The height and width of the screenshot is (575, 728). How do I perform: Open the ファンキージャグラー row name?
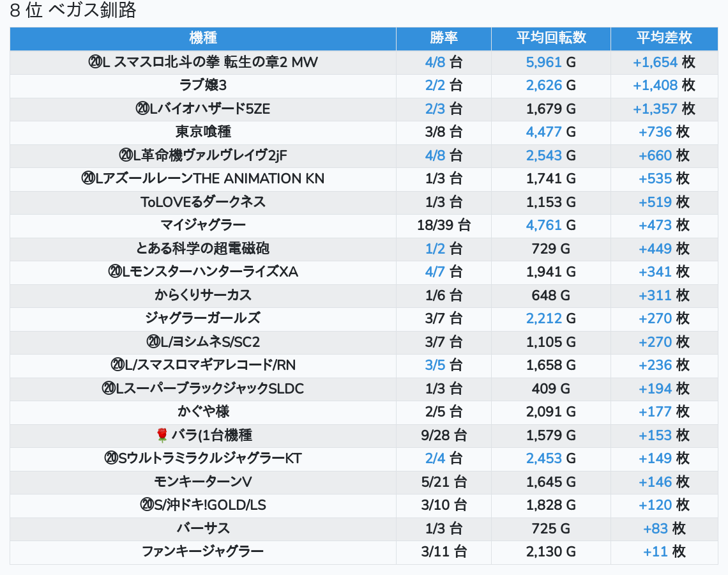pyautogui.click(x=203, y=552)
